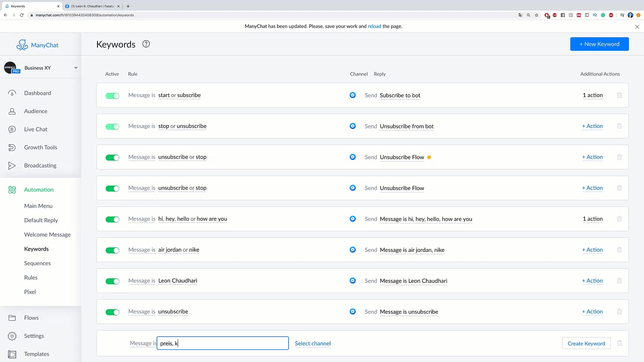This screenshot has width=644, height=362.
Task: Disable the 'Leon Chaudhari' keyword switch
Action: coord(112,281)
